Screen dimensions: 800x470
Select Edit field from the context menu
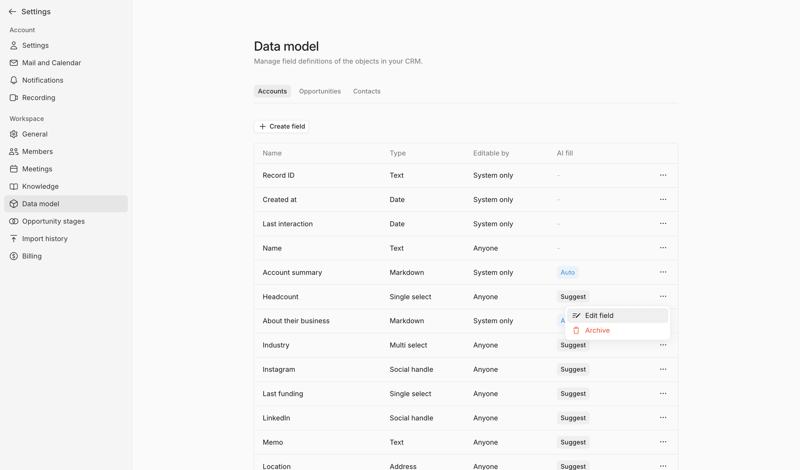tap(599, 316)
